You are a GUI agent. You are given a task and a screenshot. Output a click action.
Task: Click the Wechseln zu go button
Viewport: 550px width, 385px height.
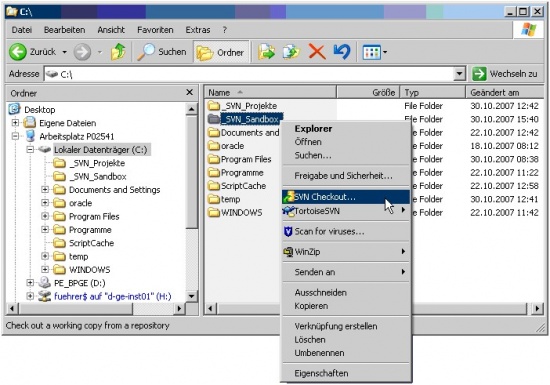click(x=504, y=74)
